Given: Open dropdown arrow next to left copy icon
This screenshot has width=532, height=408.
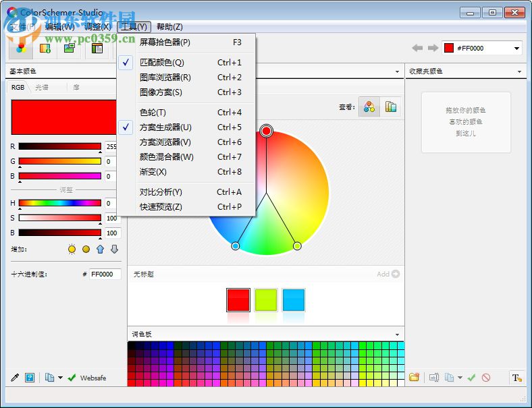Looking at the screenshot, I should (x=60, y=378).
